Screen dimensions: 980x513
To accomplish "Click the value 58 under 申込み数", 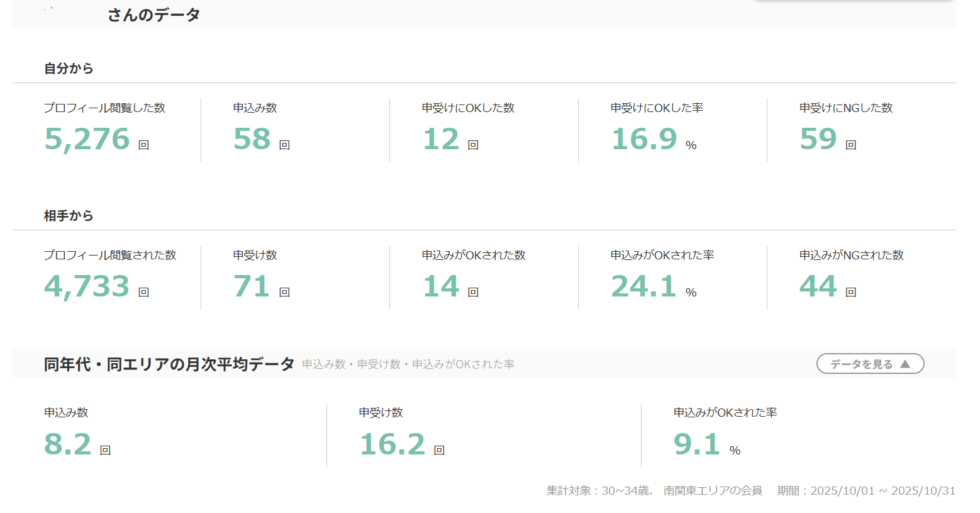I will (x=252, y=139).
